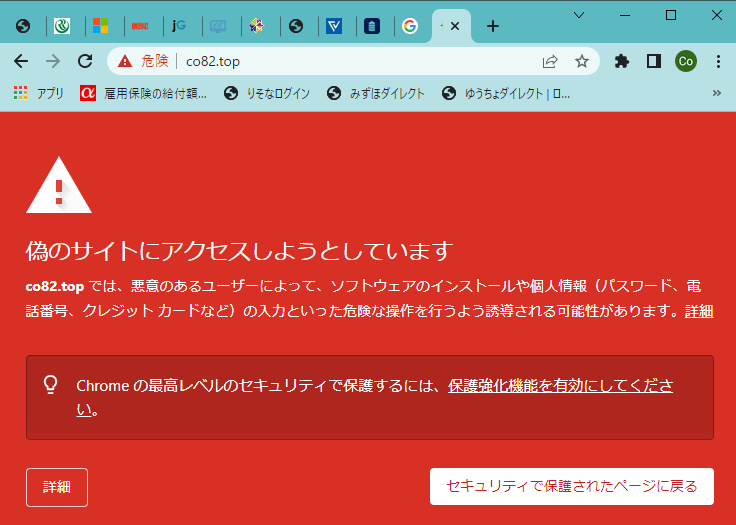Viewport: 736px width, 525px height.
Task: Minimize the Chrome window
Action: [625, 15]
